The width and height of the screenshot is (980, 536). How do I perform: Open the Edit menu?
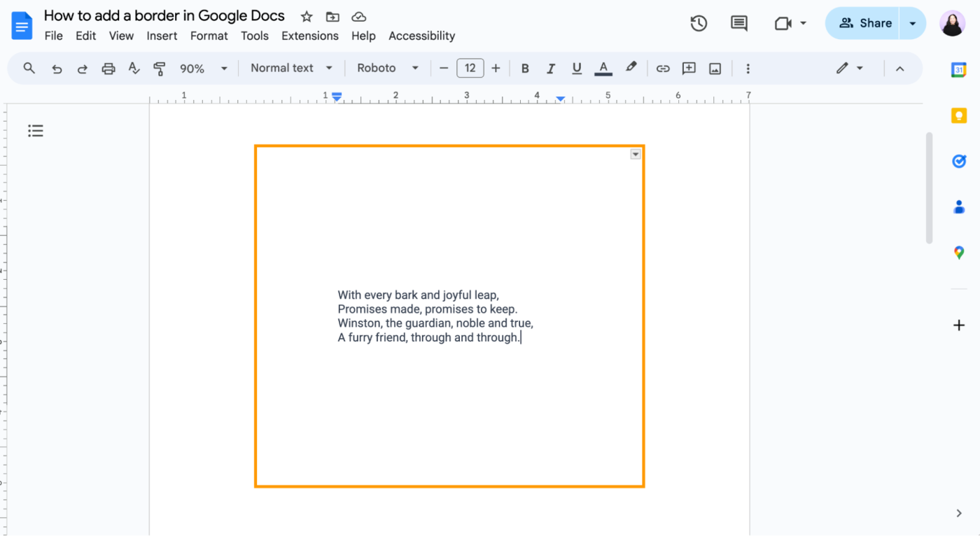point(86,36)
